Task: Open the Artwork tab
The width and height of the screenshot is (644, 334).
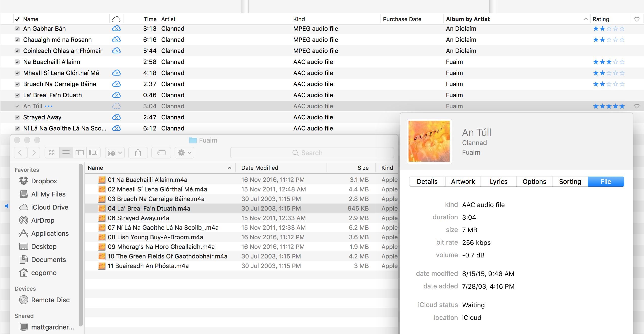Action: point(463,182)
